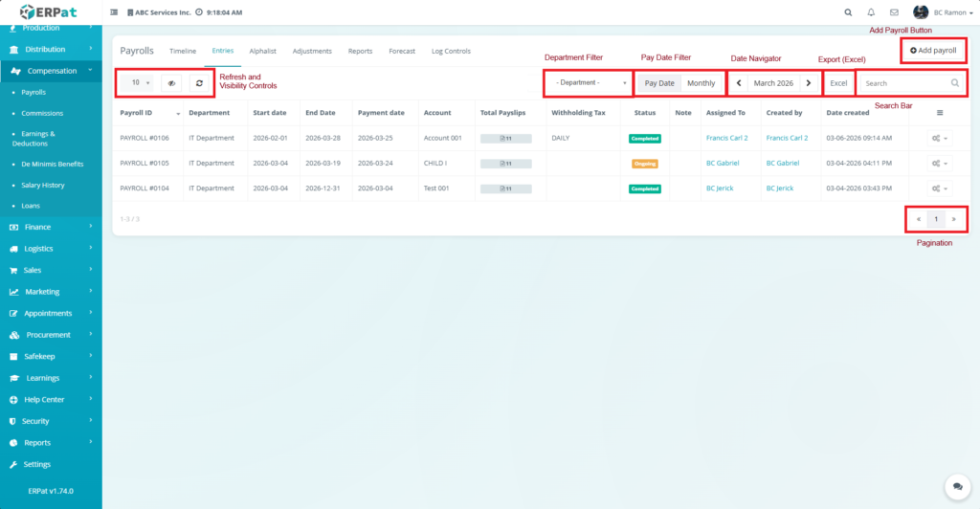Go to next month arrow

click(809, 83)
